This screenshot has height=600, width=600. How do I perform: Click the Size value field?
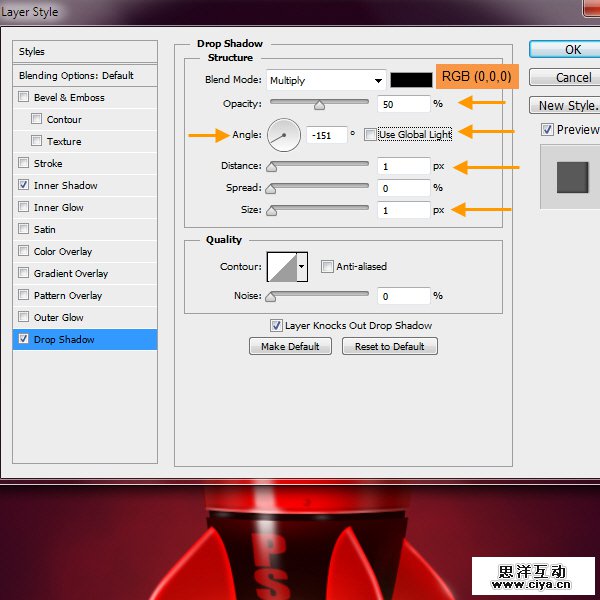point(404,210)
